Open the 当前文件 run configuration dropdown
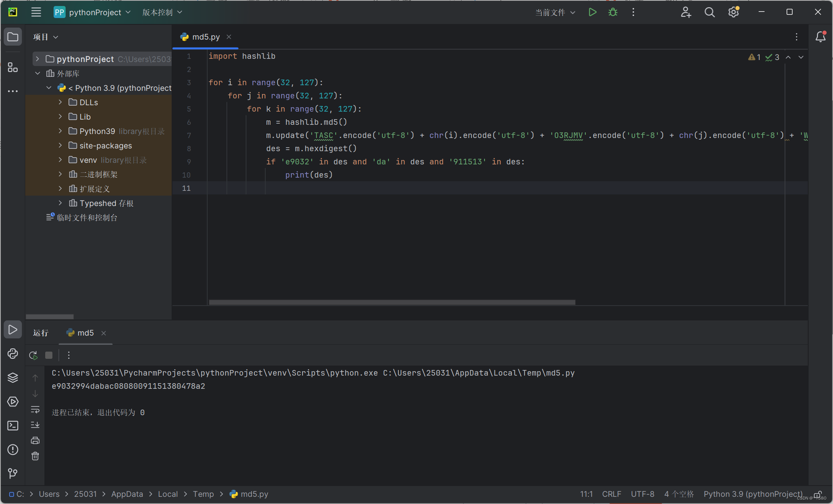The height and width of the screenshot is (504, 833). (x=555, y=12)
